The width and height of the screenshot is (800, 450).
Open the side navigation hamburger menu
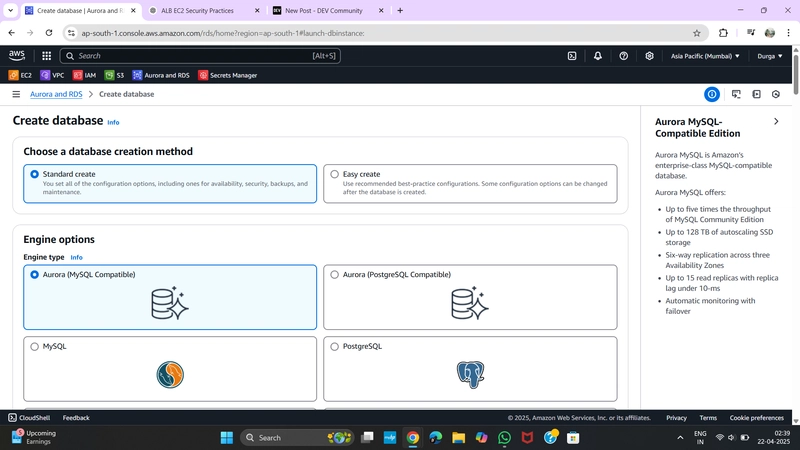(x=16, y=94)
